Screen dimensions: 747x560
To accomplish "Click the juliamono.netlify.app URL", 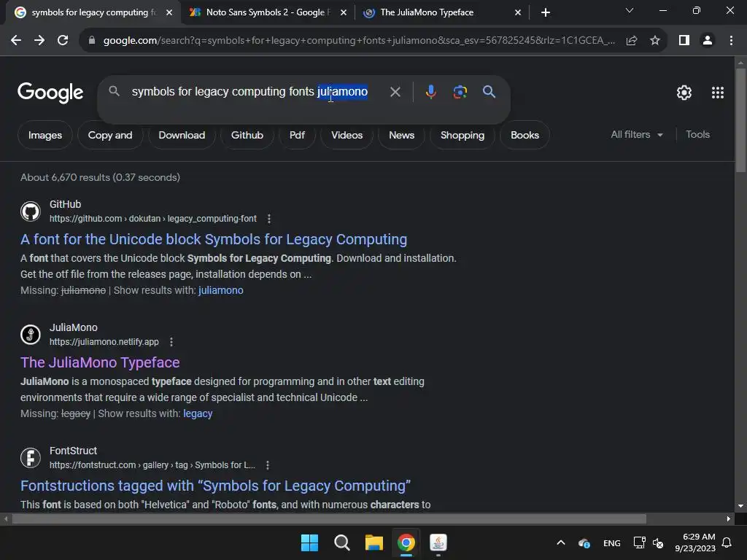I will [x=104, y=342].
